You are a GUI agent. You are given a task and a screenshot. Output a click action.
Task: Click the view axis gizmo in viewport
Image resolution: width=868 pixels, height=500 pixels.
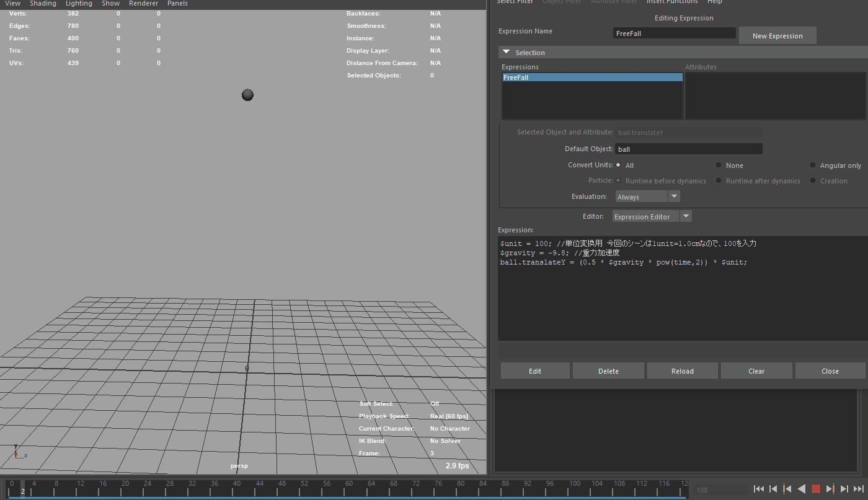point(20,452)
